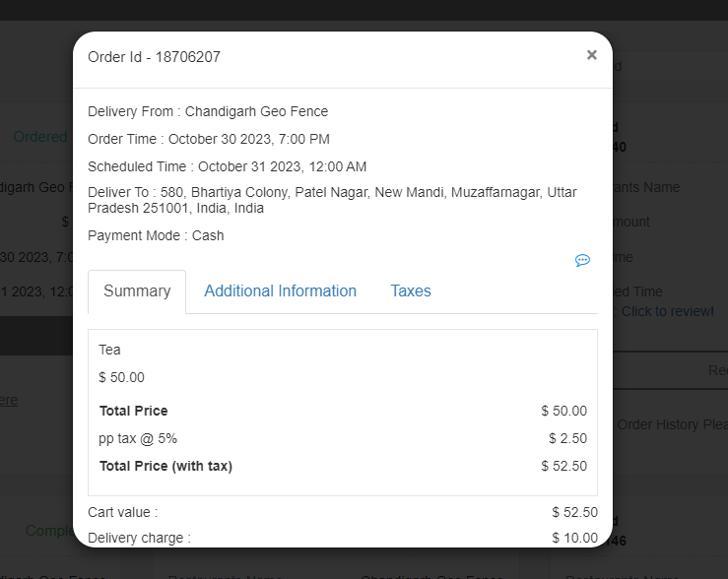
Task: Switch to the Taxes tab
Action: 411,291
